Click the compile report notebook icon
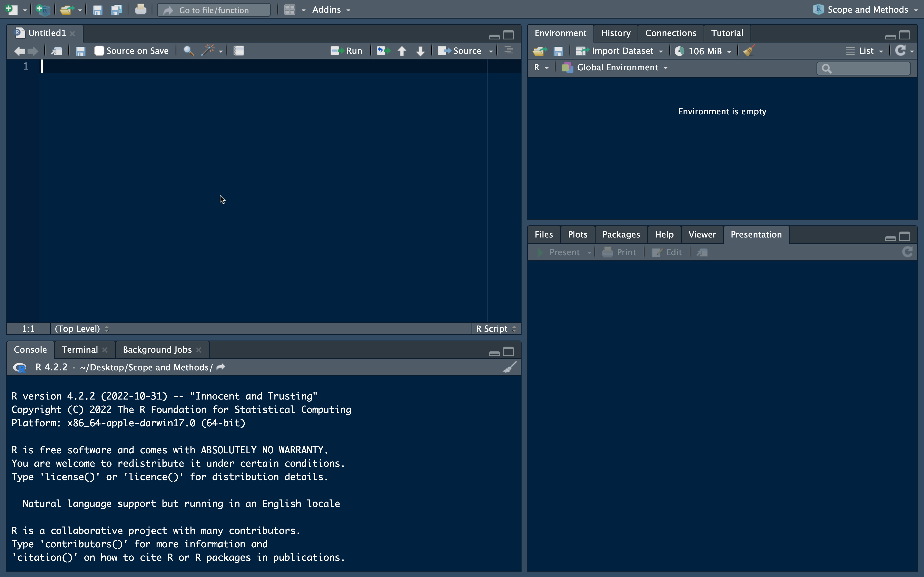 click(x=239, y=51)
